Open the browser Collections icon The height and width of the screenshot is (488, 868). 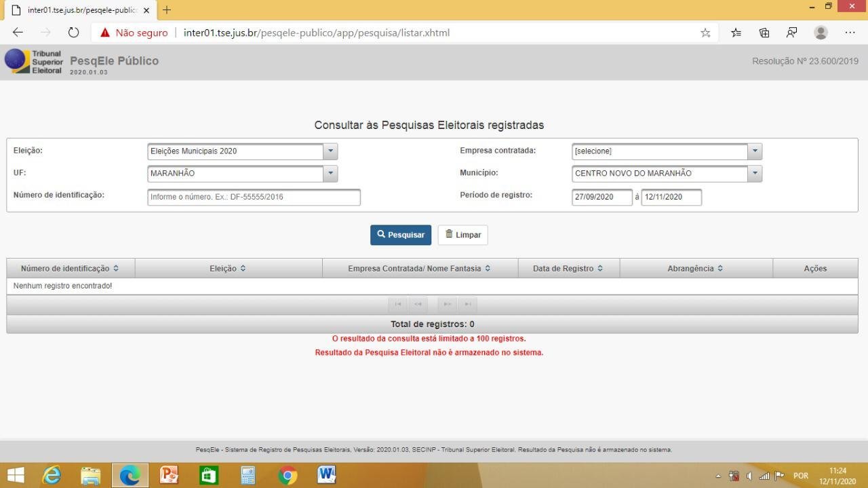point(764,33)
